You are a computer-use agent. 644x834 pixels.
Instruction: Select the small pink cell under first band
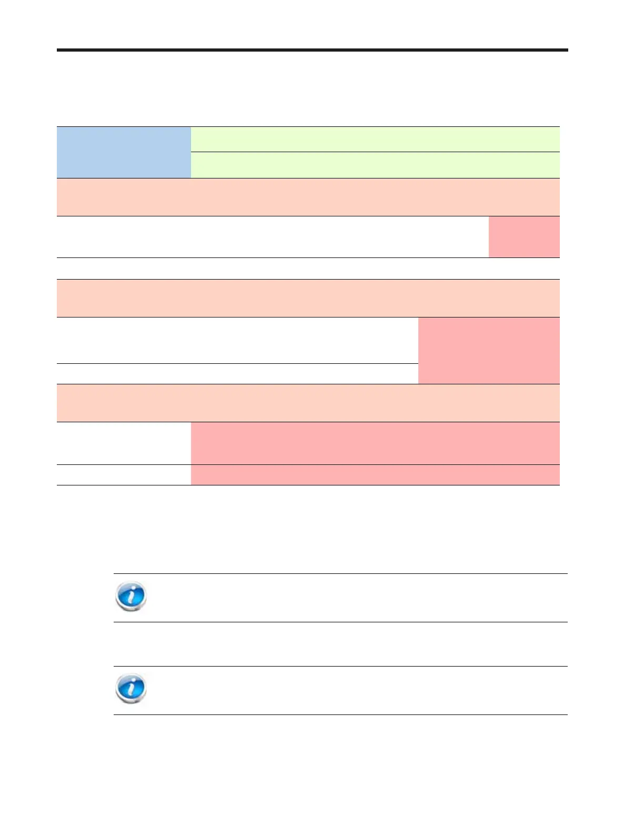tap(524, 237)
